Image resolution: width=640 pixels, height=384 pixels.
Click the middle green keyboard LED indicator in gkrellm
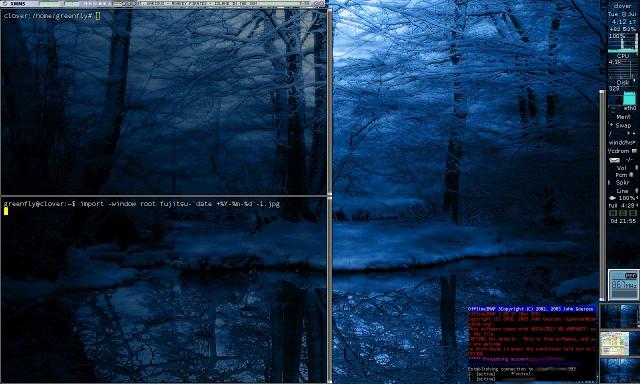coord(623,213)
